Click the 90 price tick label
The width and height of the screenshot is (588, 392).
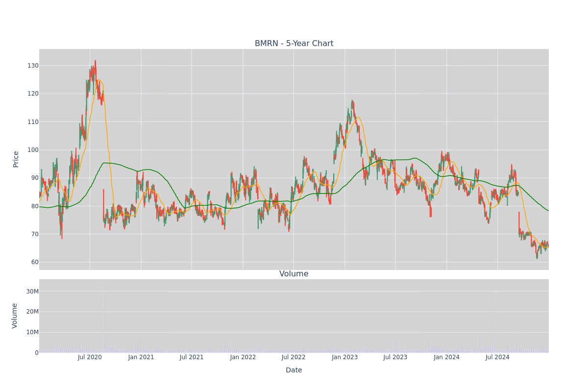click(x=34, y=178)
